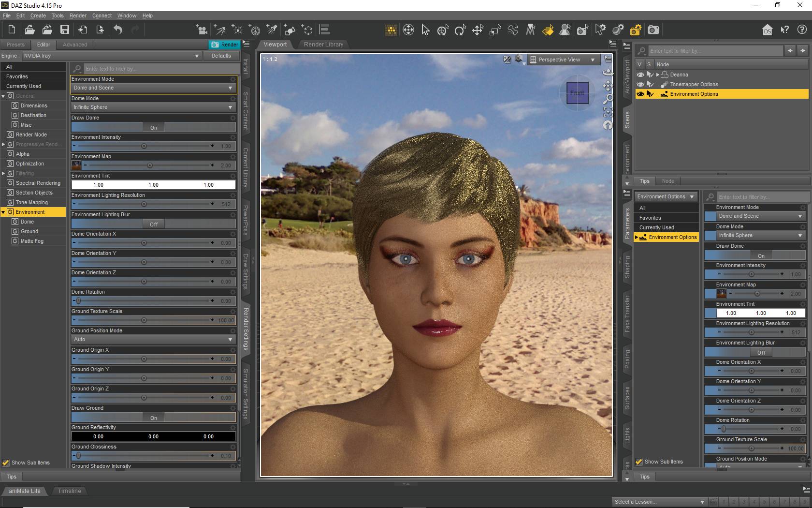Viewport: 812px width, 508px height.
Task: Toggle visibility eye for Tonemapper Options
Action: (x=640, y=84)
